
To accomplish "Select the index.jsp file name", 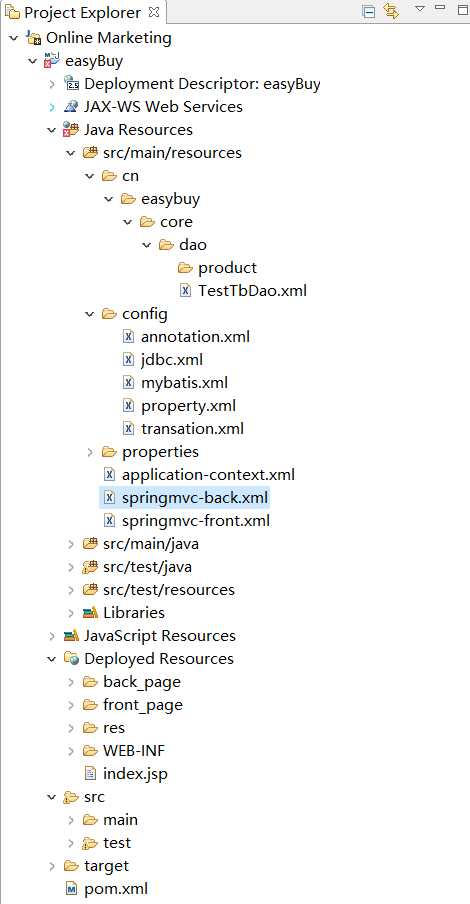I will pos(136,774).
